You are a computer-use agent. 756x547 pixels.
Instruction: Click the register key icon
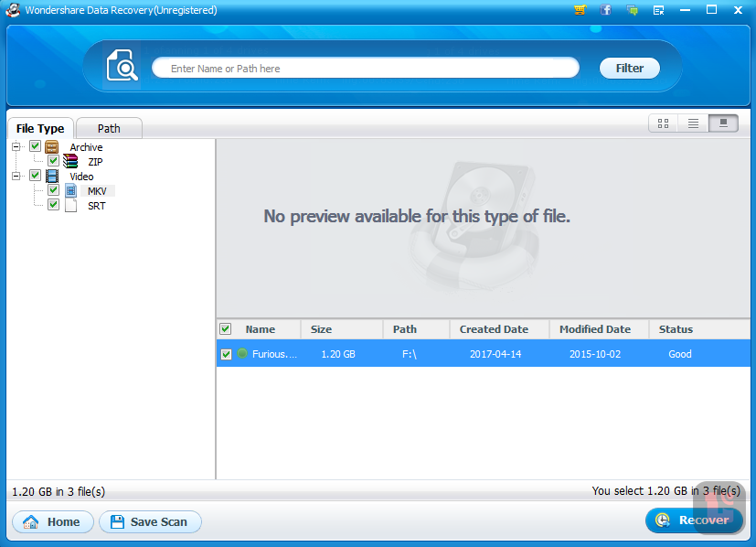pyautogui.click(x=658, y=10)
